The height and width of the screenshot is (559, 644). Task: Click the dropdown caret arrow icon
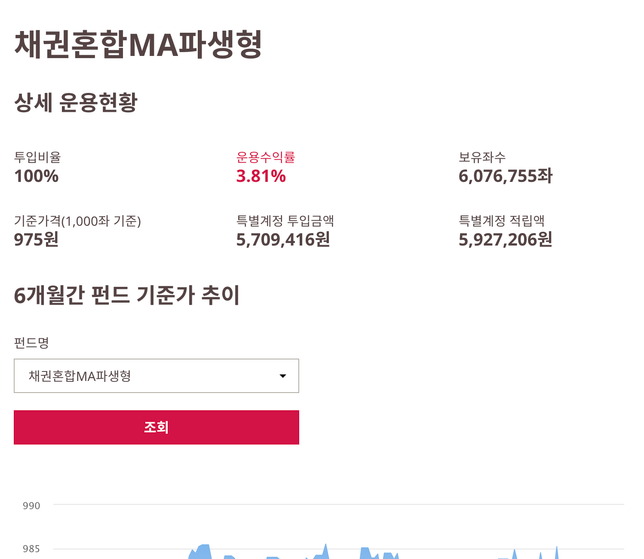tap(282, 376)
